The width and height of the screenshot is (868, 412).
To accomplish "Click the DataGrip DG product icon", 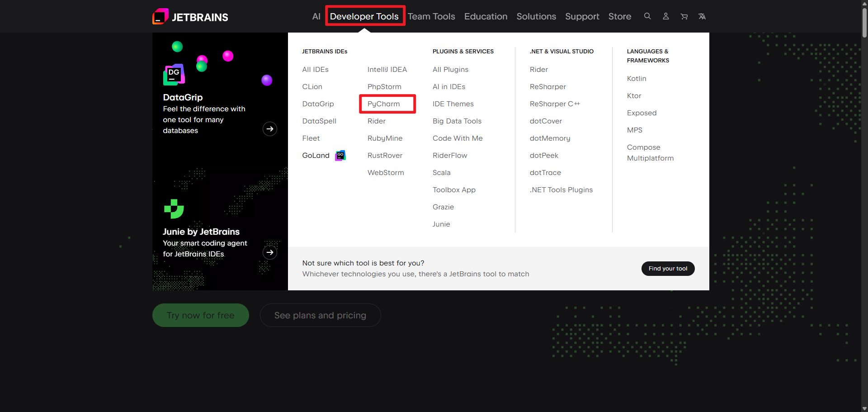I will (x=174, y=75).
